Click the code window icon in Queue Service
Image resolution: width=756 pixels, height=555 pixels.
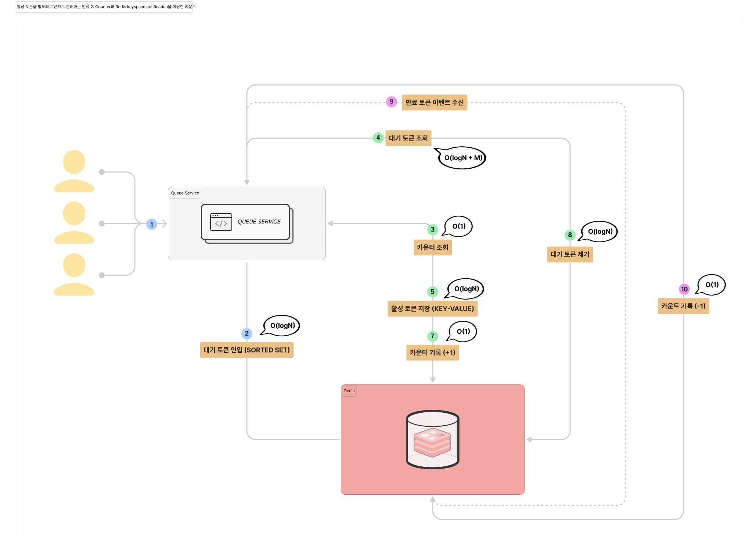pos(221,222)
